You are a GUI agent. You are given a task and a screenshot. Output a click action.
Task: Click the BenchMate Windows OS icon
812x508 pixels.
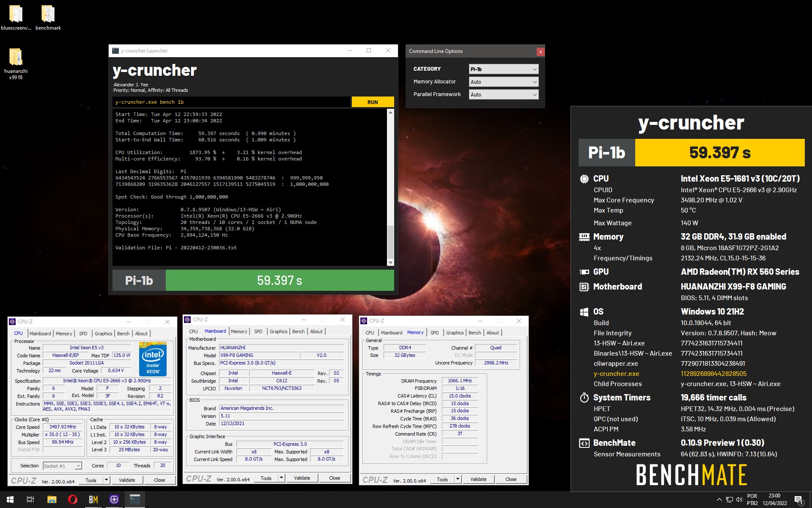point(584,312)
